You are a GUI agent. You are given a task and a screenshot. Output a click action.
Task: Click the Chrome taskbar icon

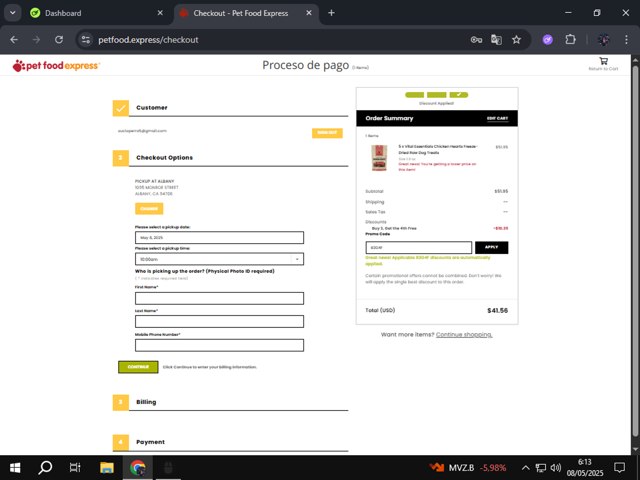point(138,467)
